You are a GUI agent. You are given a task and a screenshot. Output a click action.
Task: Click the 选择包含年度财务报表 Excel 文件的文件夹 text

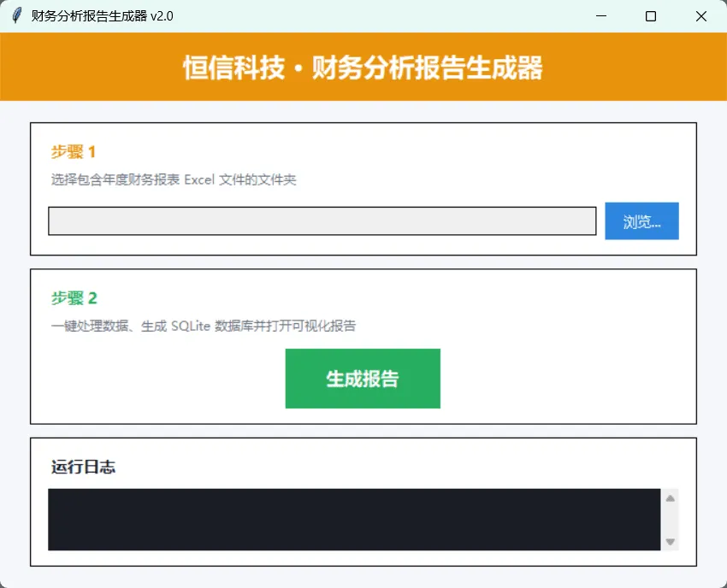pos(174,179)
